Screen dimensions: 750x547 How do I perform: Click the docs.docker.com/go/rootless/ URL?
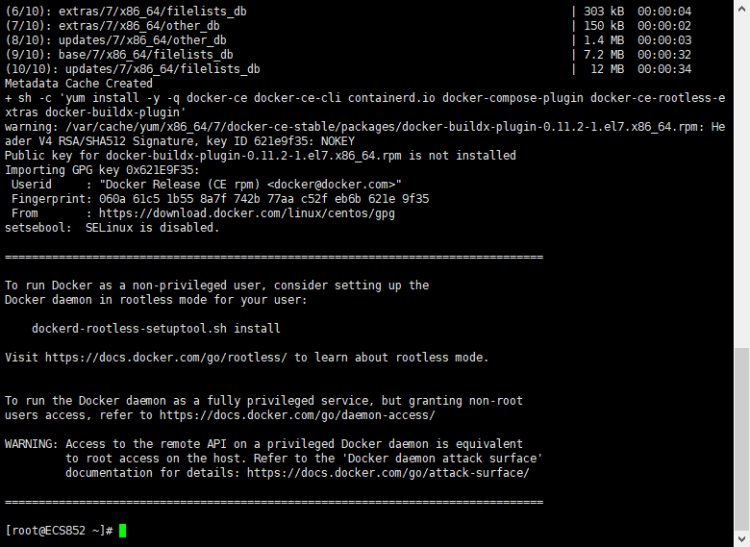click(166, 357)
